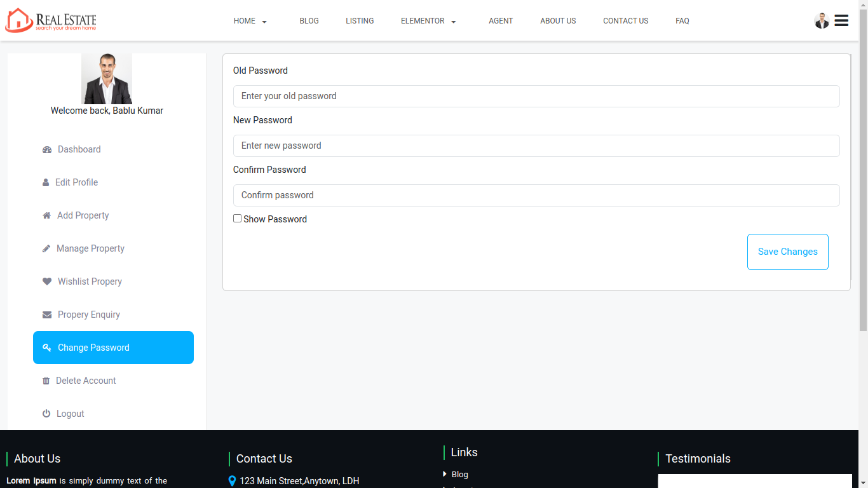This screenshot has width=868, height=488.
Task: Expand the Home dropdown menu
Action: pyautogui.click(x=250, y=21)
